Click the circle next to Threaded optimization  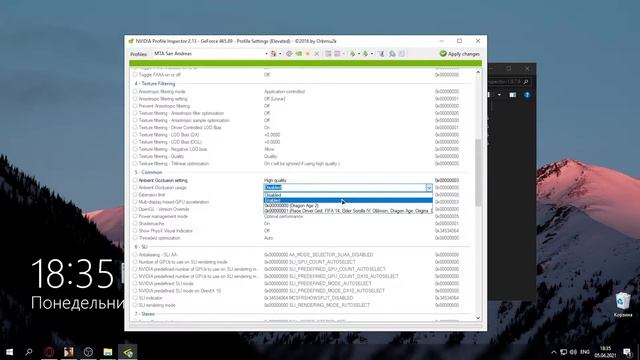[x=135, y=238]
